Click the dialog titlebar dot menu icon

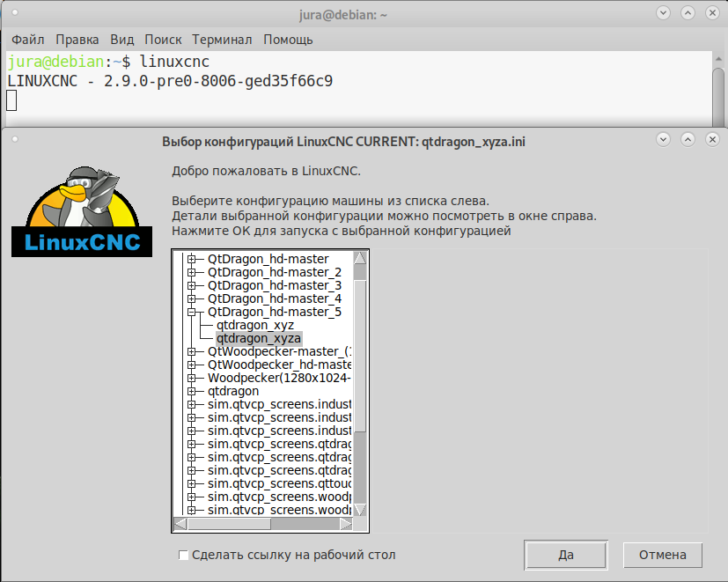pos(15,139)
